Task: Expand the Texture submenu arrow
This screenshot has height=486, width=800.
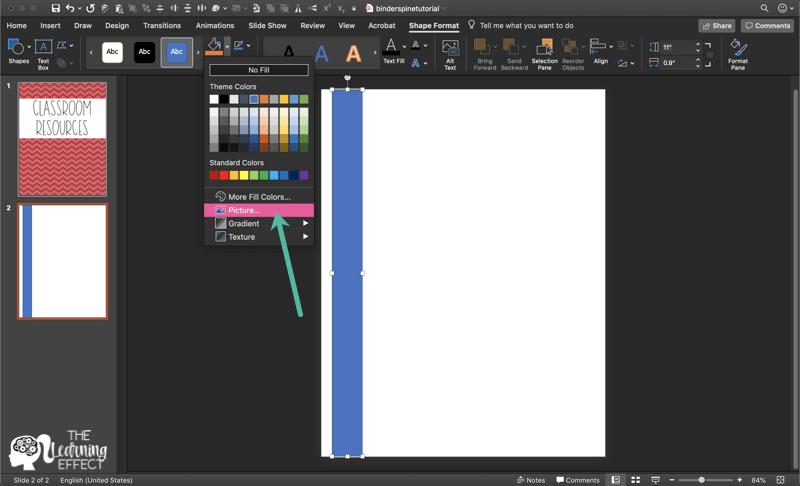Action: (x=305, y=237)
